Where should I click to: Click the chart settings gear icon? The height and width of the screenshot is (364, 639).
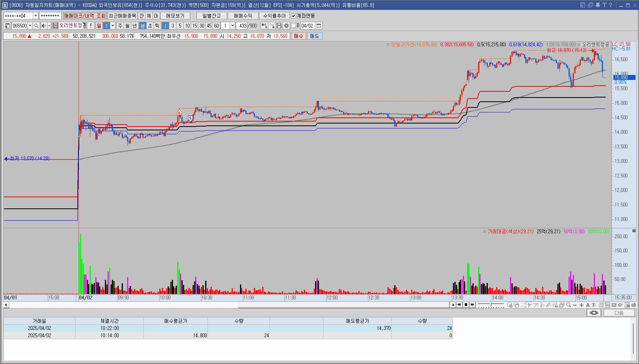[x=286, y=26]
